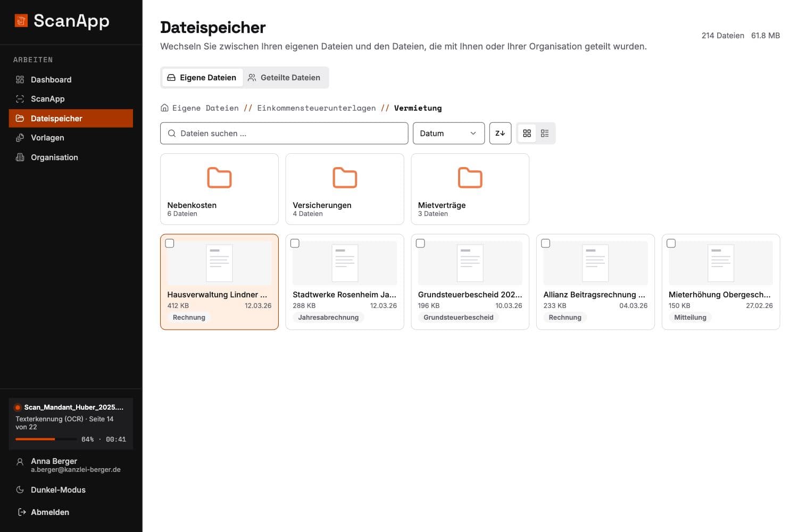Click the Allianz Beitragsrechnung file name
This screenshot has width=798, height=532.
[x=594, y=295]
